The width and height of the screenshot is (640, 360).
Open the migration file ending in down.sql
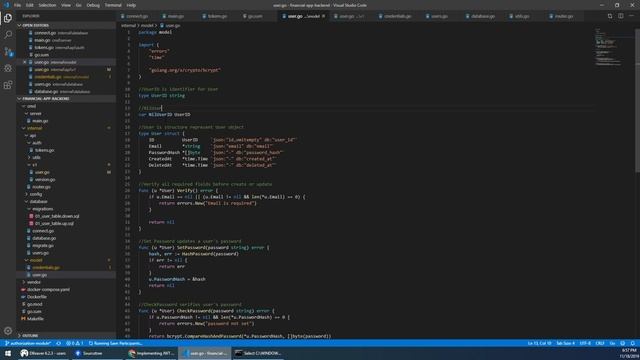coord(57,216)
